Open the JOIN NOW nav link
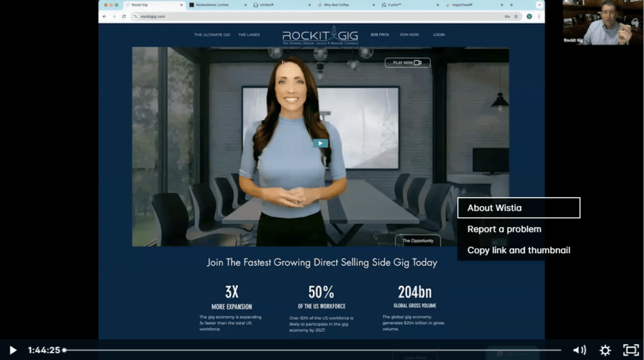 pyautogui.click(x=409, y=35)
